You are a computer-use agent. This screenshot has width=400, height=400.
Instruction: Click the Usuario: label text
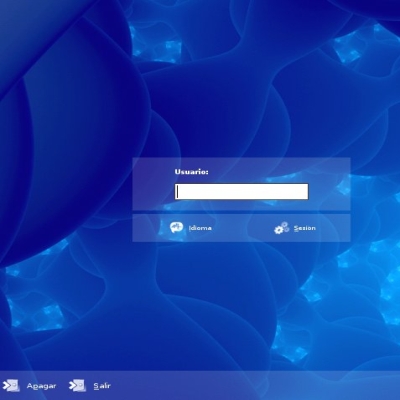(191, 172)
